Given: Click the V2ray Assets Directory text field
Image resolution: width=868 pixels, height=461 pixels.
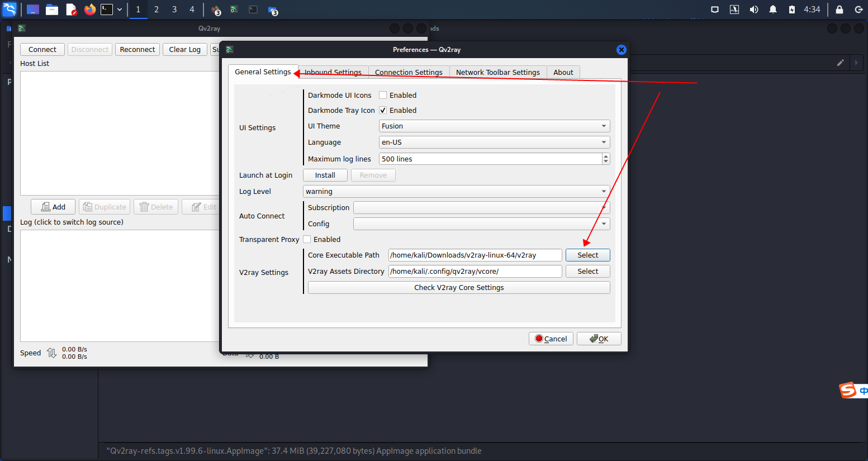Looking at the screenshot, I should pos(475,272).
